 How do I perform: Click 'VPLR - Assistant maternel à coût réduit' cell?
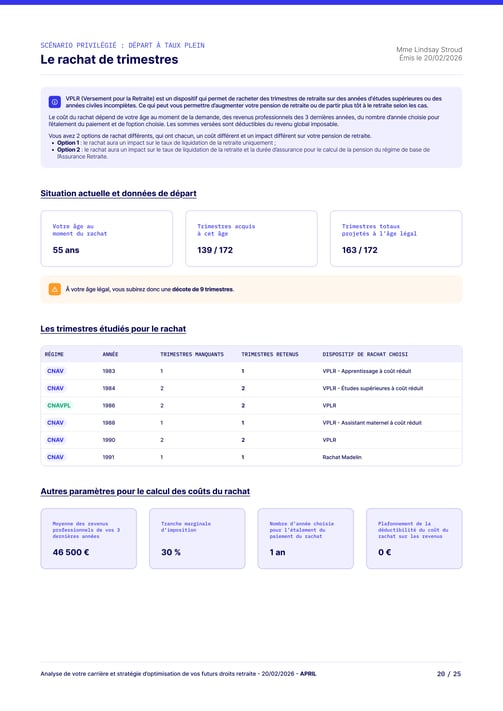(372, 423)
